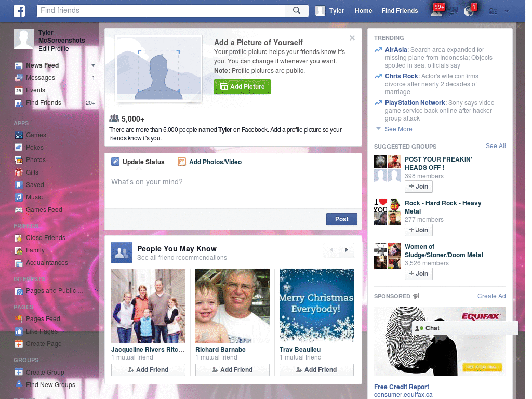Click the Messages sidebar icon
This screenshot has width=532, height=399.
(x=19, y=78)
